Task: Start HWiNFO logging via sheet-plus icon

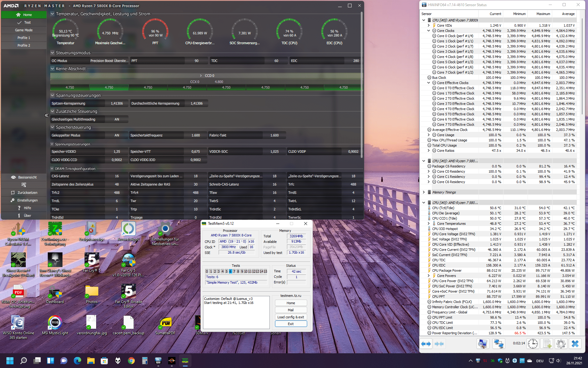Action: [x=547, y=344]
